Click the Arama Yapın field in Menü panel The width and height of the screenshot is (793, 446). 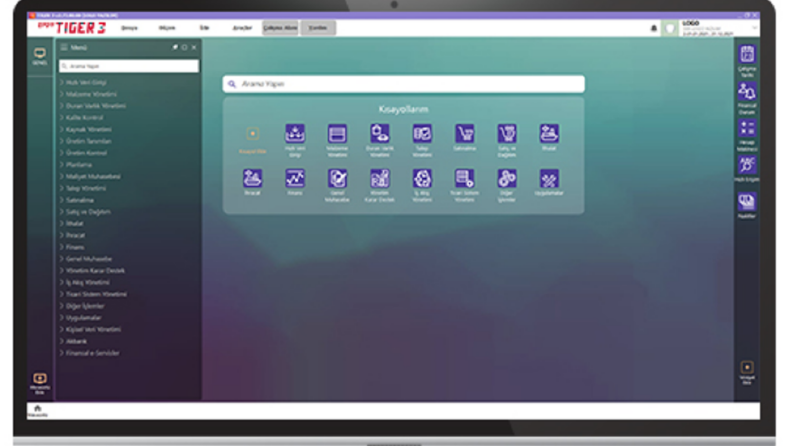(x=129, y=66)
